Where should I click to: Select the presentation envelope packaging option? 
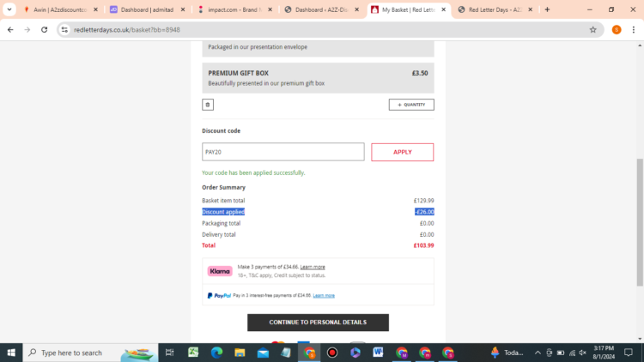318,48
